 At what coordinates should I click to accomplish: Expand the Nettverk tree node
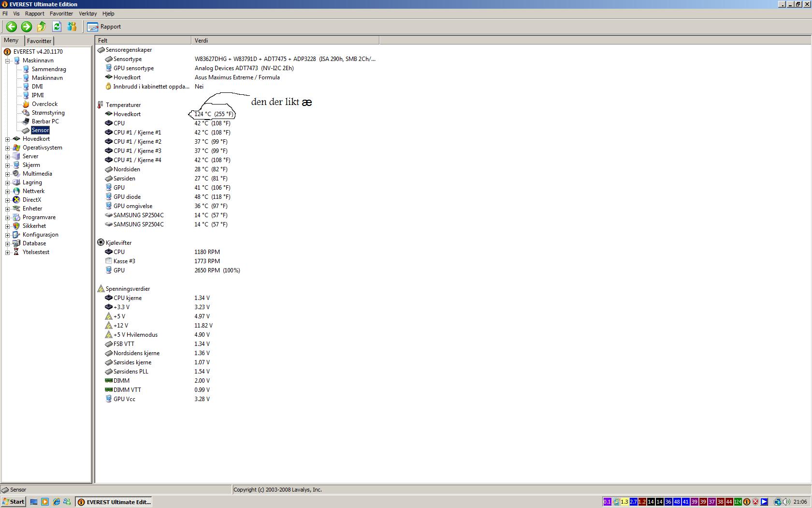coord(8,192)
